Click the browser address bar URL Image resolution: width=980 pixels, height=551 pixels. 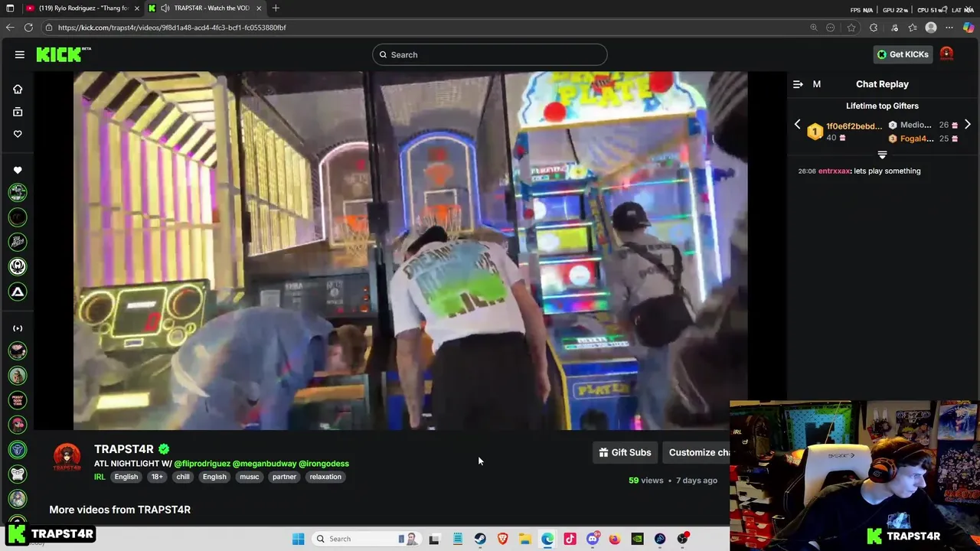click(171, 28)
